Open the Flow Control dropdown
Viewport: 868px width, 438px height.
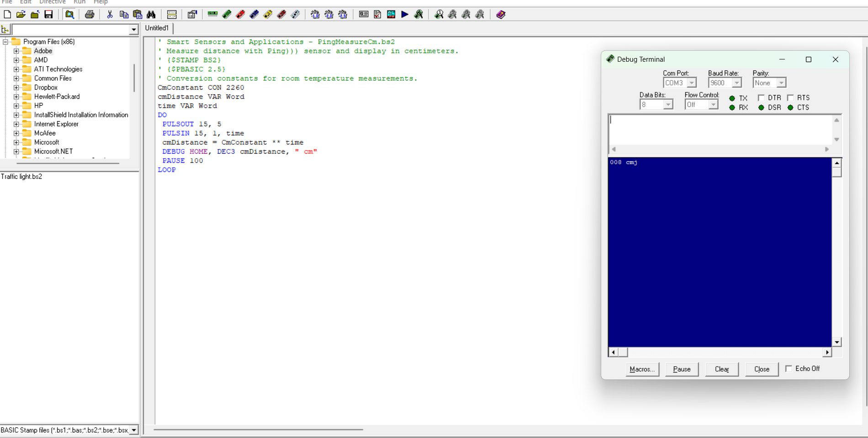tap(713, 105)
